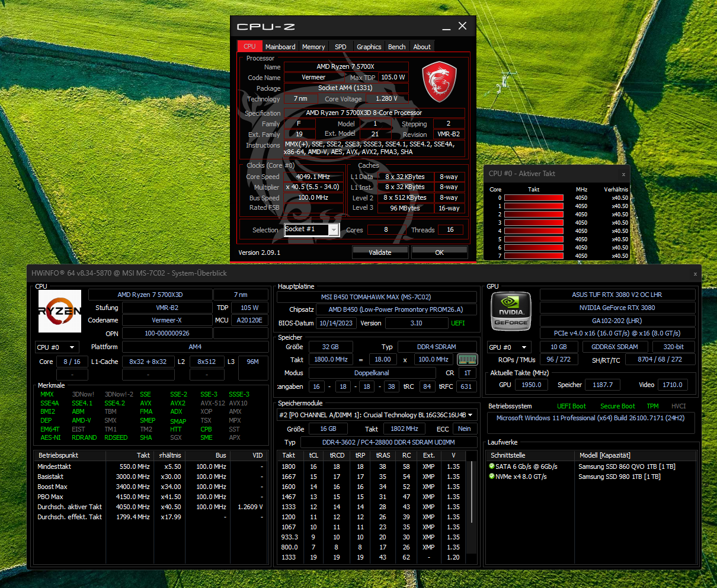
Task: Open the Memory tab in CPU-Z
Action: (x=313, y=46)
